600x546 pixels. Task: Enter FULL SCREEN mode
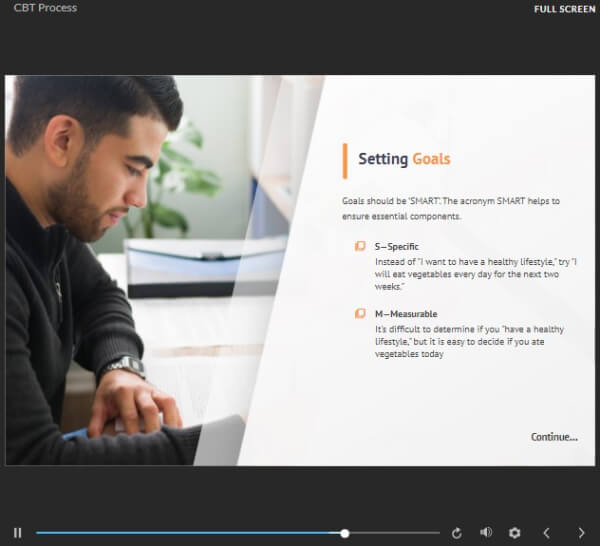[565, 9]
